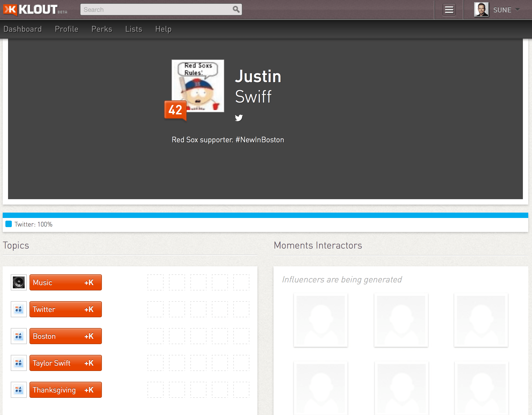This screenshot has width=532, height=415.
Task: Switch to the Perks section
Action: pyautogui.click(x=102, y=29)
